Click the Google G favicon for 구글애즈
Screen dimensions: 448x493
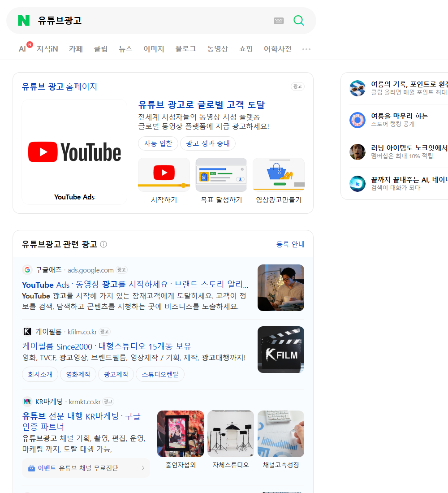point(27,270)
